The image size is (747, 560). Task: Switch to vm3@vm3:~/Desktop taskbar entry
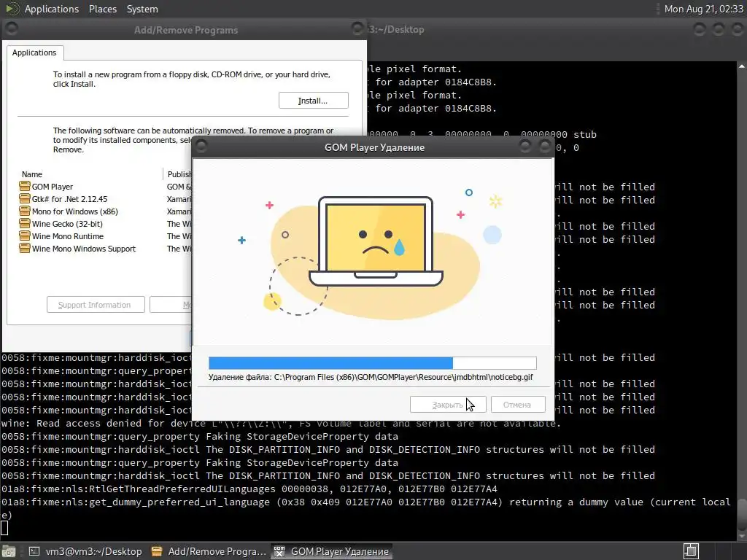click(x=86, y=551)
